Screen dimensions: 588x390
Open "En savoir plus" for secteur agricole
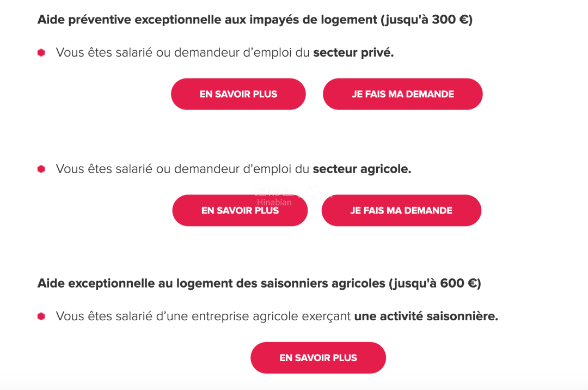pos(240,211)
